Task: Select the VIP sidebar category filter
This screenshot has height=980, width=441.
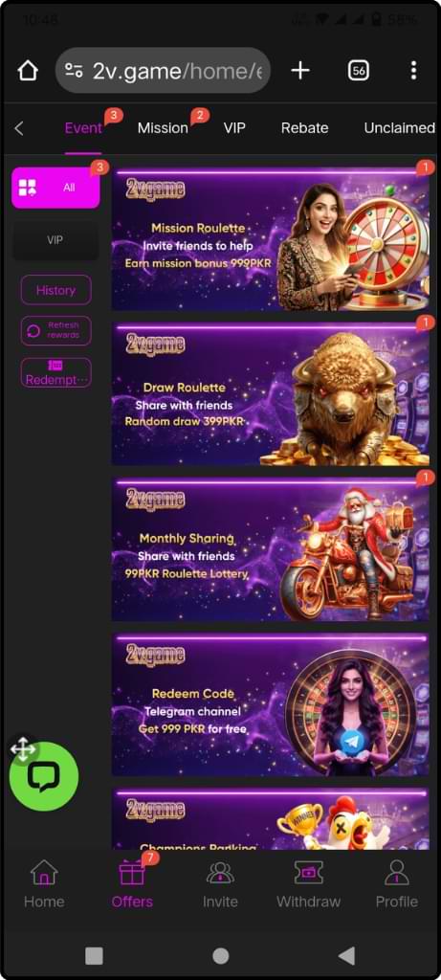Action: [55, 240]
